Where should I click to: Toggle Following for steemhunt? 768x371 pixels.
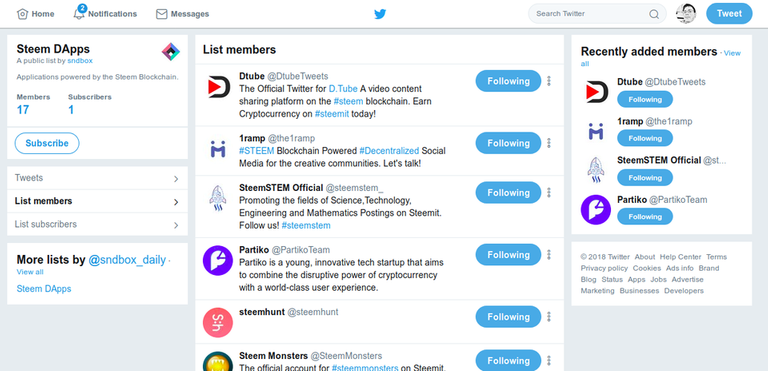(508, 317)
